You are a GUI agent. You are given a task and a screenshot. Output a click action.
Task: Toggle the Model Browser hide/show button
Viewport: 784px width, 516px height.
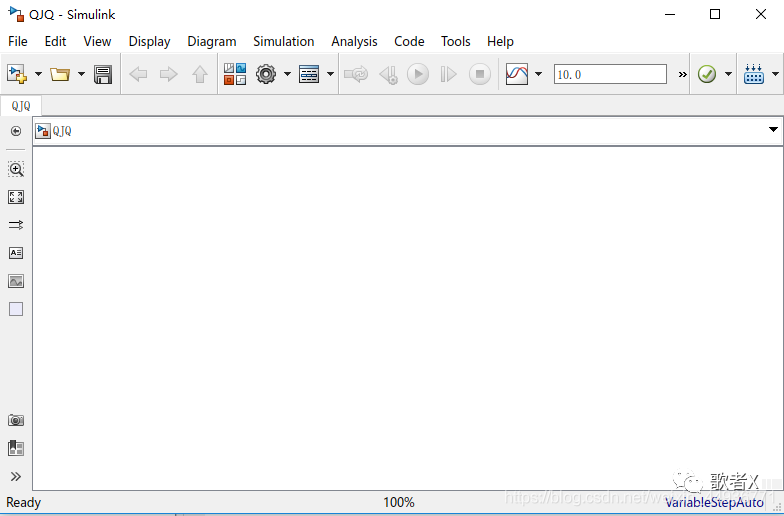(x=16, y=131)
